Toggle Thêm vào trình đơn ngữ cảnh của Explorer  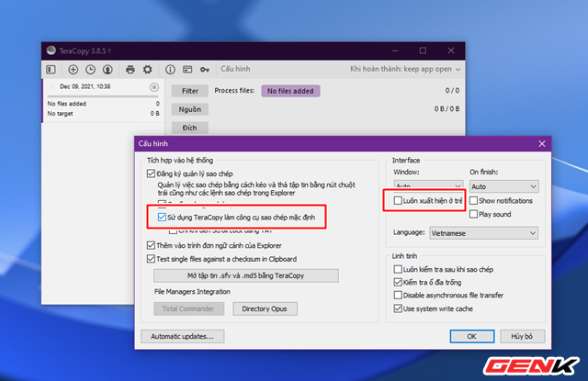(151, 245)
